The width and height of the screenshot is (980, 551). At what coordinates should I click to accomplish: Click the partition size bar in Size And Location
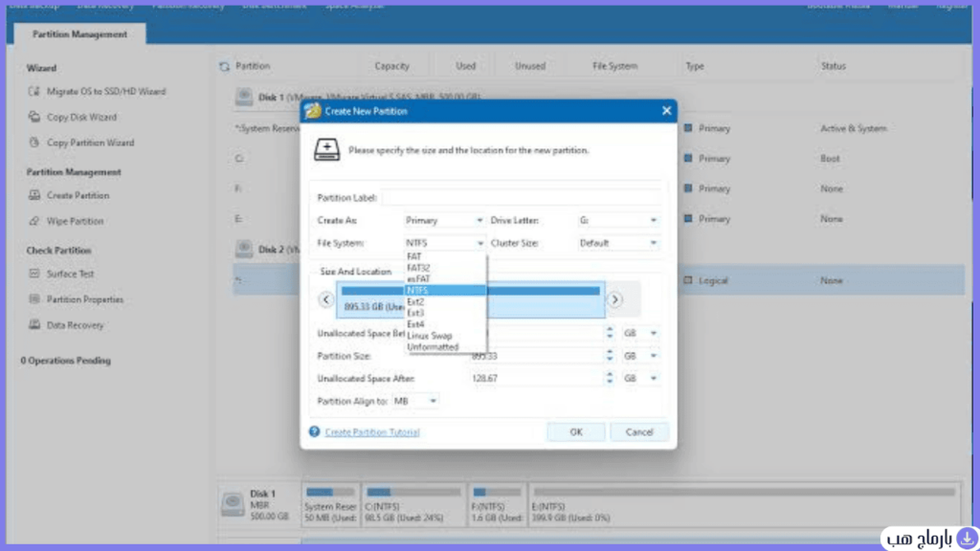click(471, 299)
